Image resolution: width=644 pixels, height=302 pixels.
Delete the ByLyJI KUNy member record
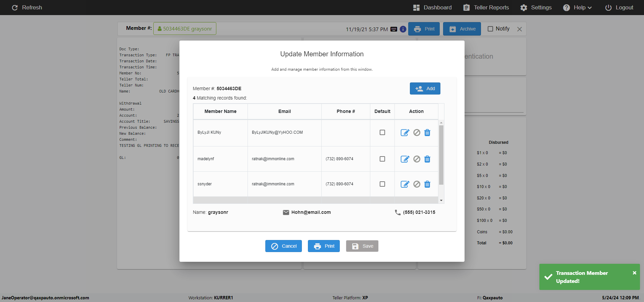click(x=427, y=133)
